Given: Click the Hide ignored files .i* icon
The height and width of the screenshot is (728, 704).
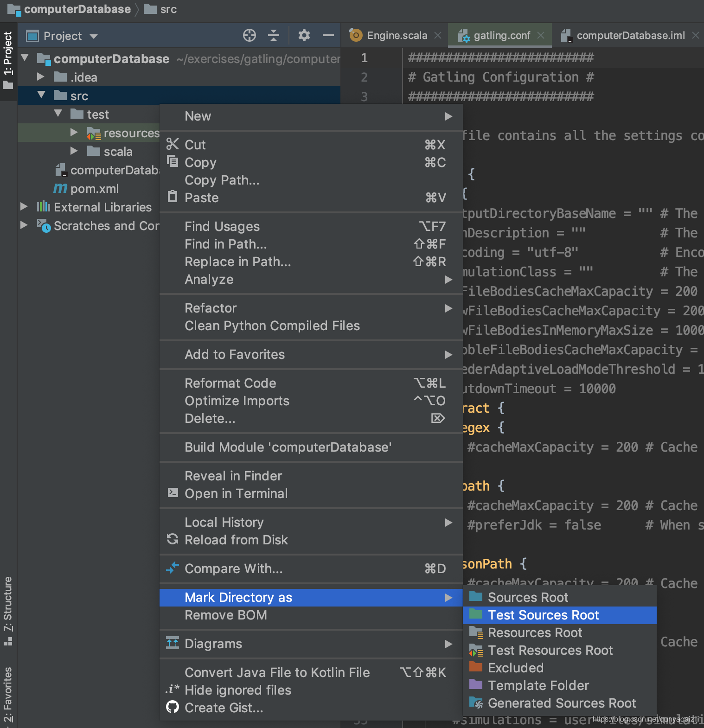Looking at the screenshot, I should coord(173,690).
